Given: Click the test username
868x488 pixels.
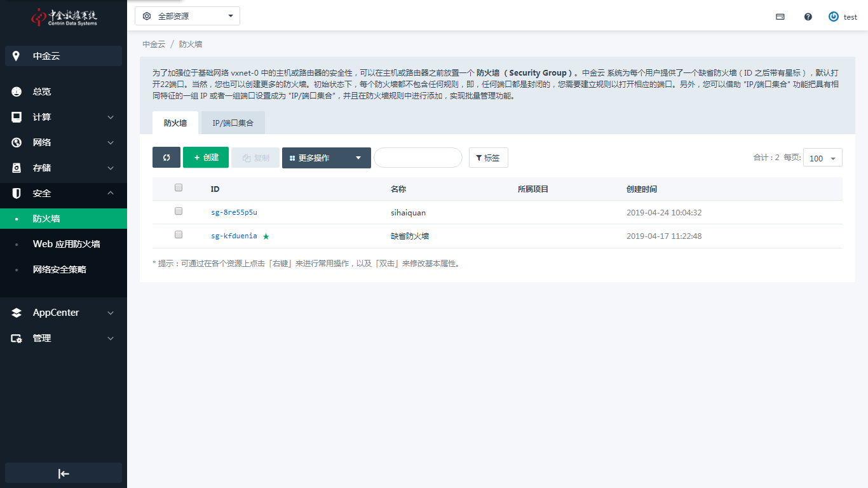Looking at the screenshot, I should (850, 17).
